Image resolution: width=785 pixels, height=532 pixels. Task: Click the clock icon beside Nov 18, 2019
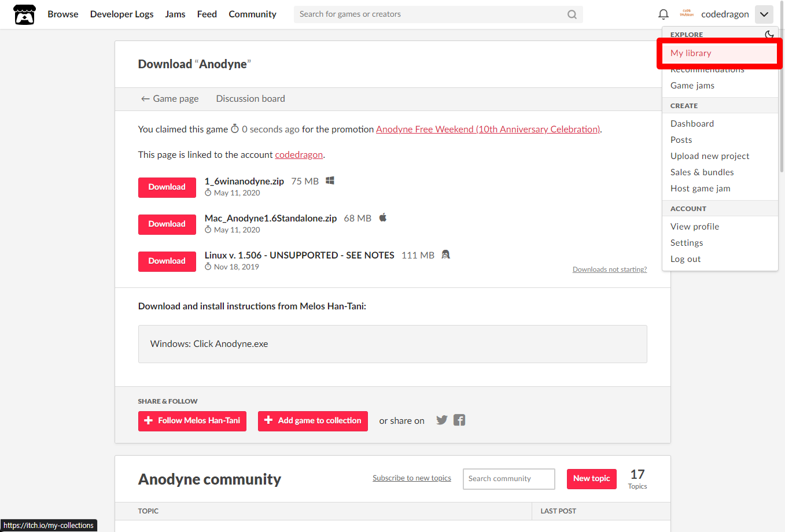click(x=208, y=267)
